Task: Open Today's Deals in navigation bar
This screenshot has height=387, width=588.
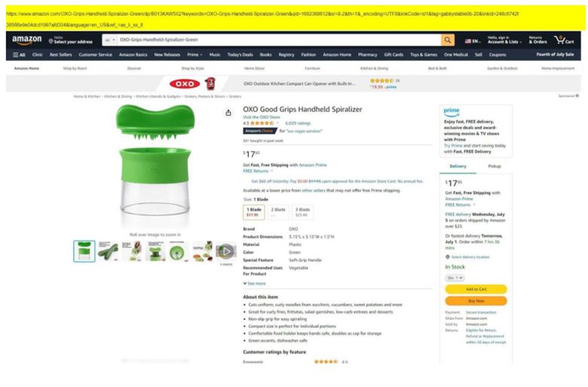Action: 240,55
